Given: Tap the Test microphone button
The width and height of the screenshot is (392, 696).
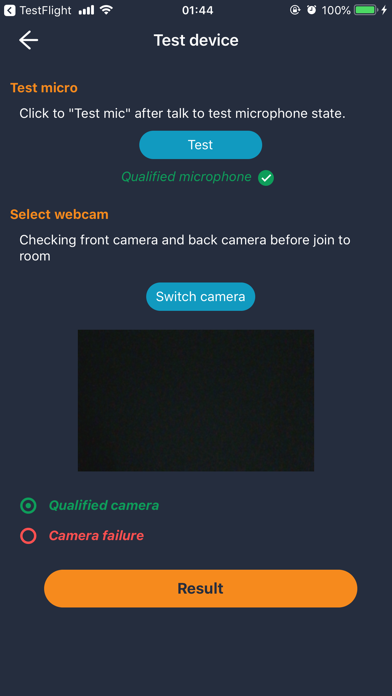Looking at the screenshot, I should pyautogui.click(x=201, y=145).
